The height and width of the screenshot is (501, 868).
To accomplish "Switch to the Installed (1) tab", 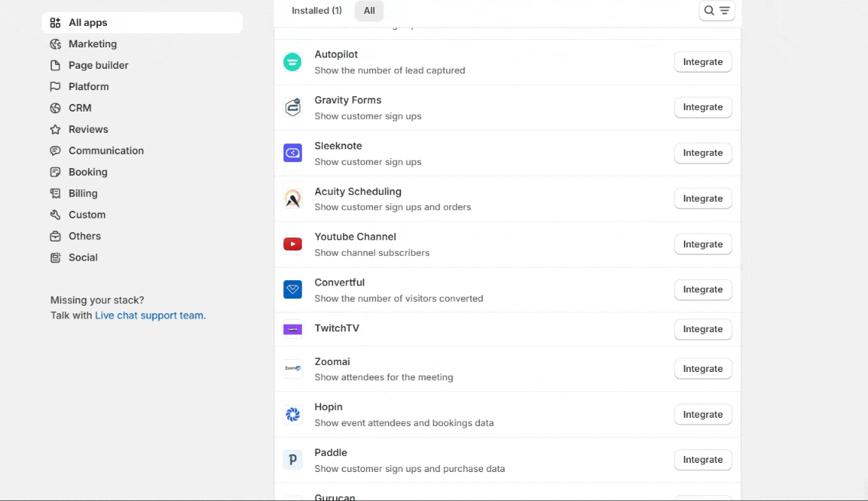I will coord(316,11).
